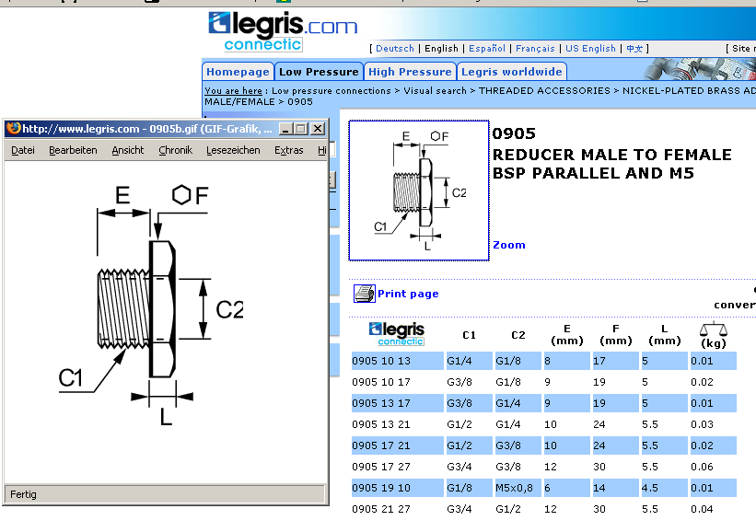The height and width of the screenshot is (532, 756).
Task: Open the Chronik menu
Action: (175, 150)
